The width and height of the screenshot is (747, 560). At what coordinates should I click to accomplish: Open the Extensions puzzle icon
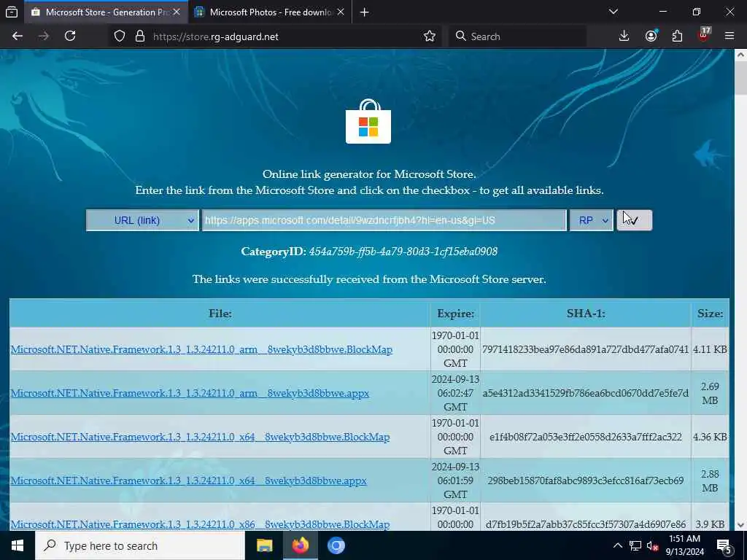click(x=677, y=36)
